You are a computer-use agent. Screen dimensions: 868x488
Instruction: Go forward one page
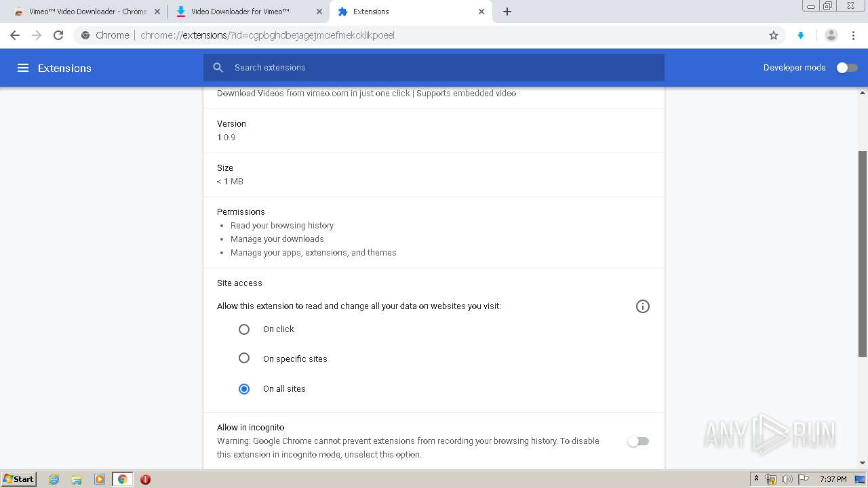point(37,35)
